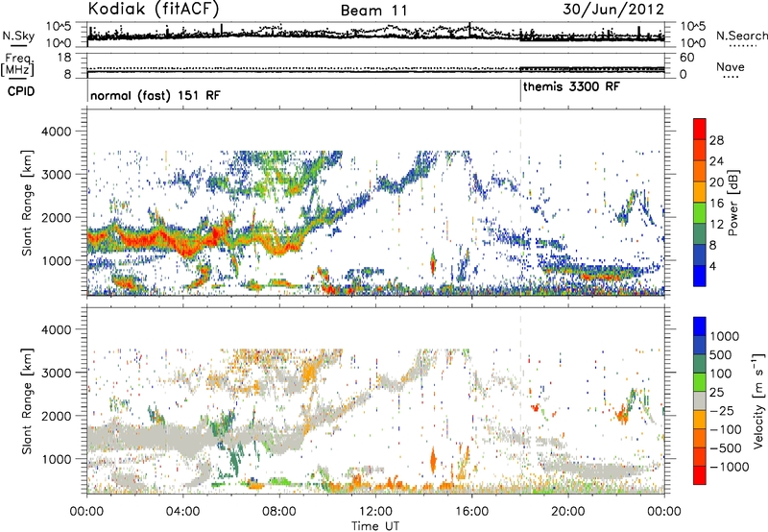The height and width of the screenshot is (532, 768).
Task: Select 'themis 3300 RF' text
Action: point(571,86)
